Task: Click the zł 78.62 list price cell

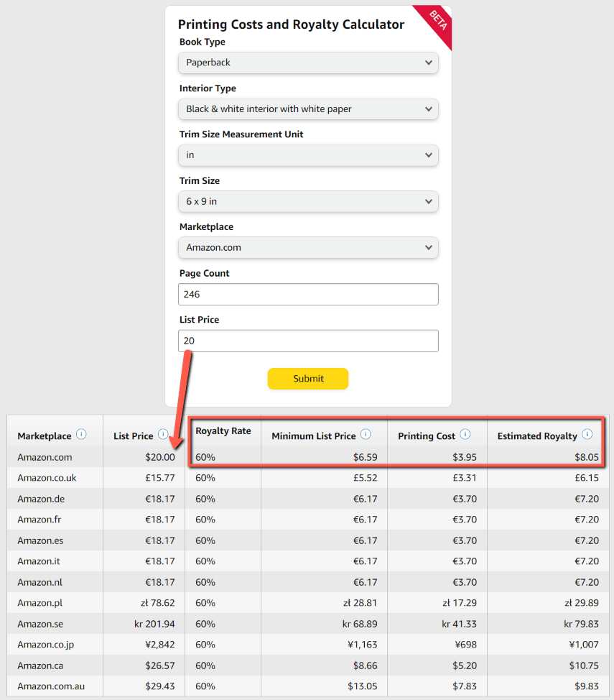Action: pos(157,603)
